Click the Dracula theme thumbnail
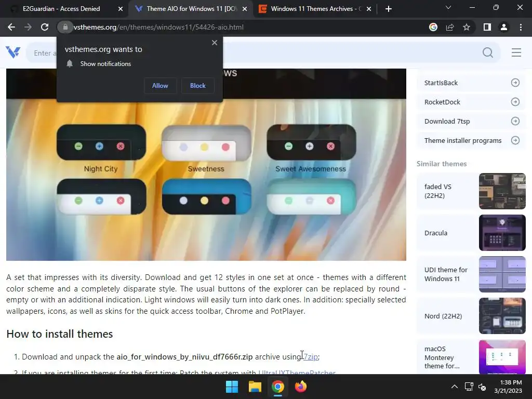Viewport: 532px width, 399px height. pos(502,233)
